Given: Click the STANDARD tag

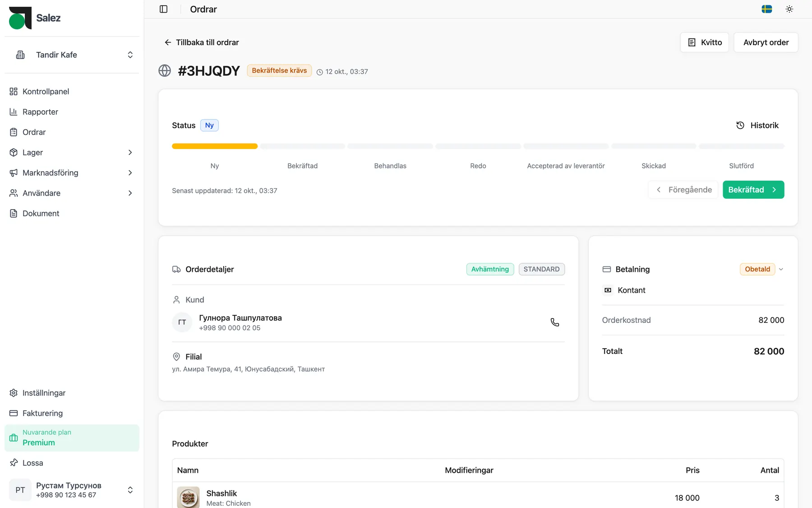Looking at the screenshot, I should point(541,269).
